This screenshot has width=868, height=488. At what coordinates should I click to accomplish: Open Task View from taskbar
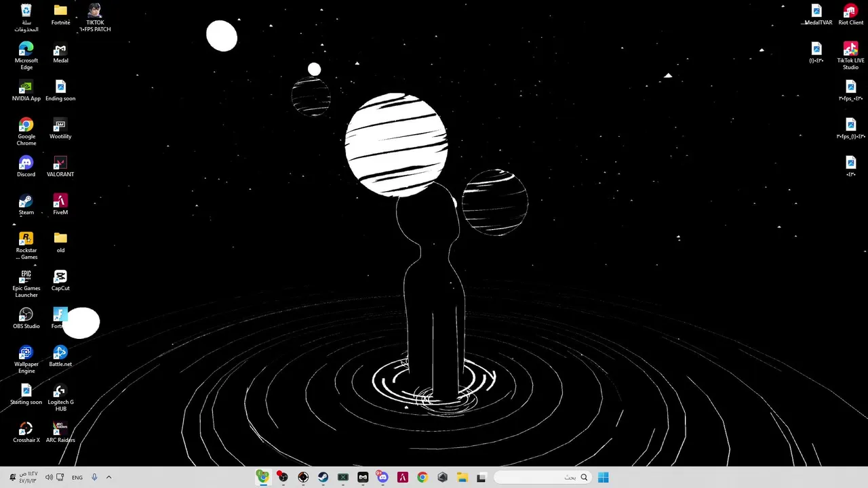481,477
